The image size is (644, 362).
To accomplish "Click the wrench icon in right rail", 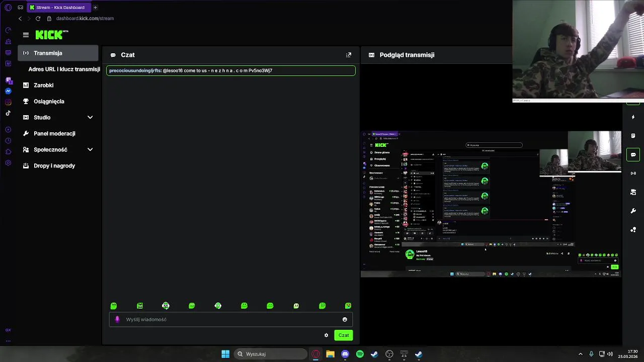I will [633, 211].
